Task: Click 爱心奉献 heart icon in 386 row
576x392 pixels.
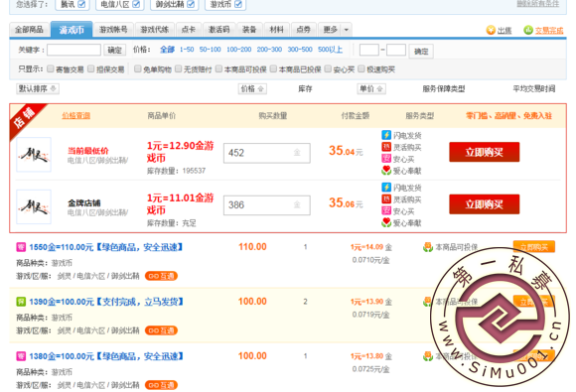Action: click(386, 222)
